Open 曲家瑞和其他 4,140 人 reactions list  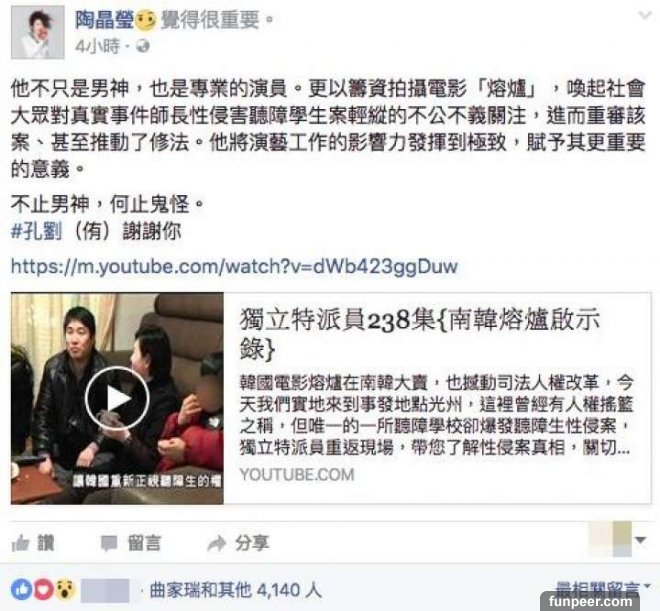[236, 590]
